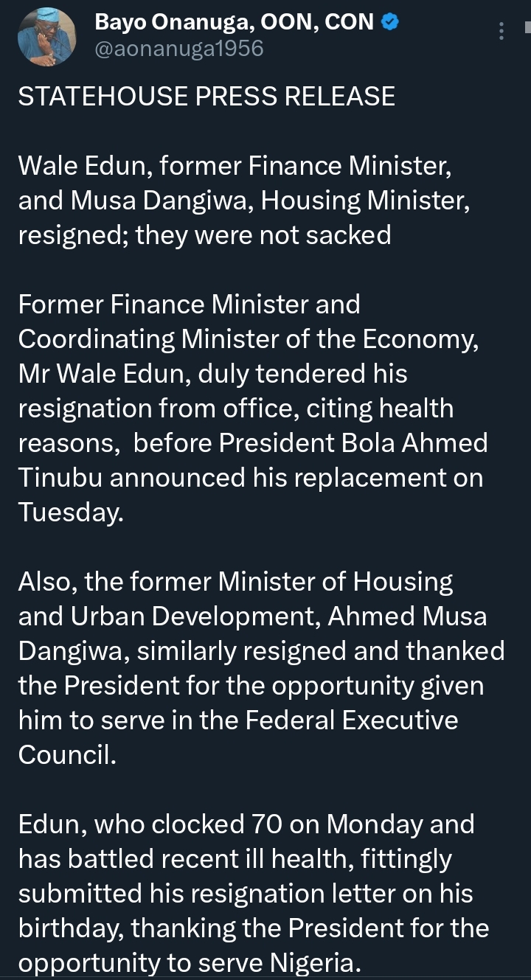The image size is (531, 980).
Task: Tap the line mentioning President Bola Ahmed
Action: pyautogui.click(x=253, y=443)
